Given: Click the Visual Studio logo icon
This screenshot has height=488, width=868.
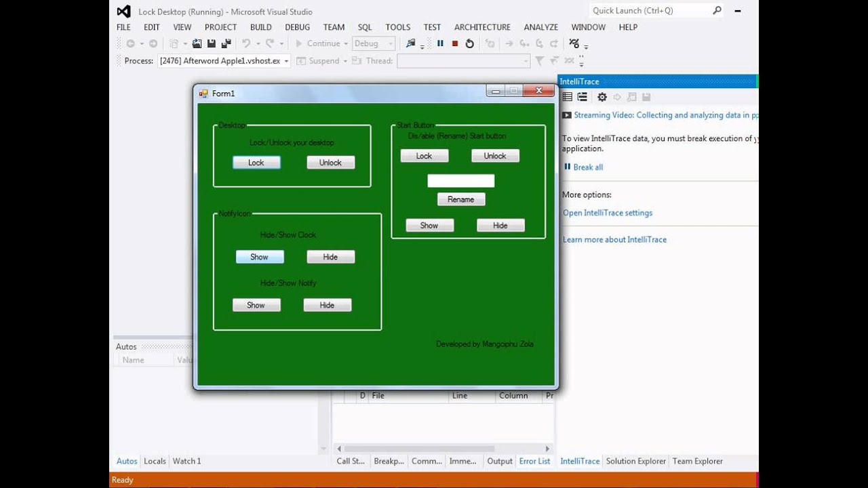Looking at the screenshot, I should pyautogui.click(x=123, y=12).
